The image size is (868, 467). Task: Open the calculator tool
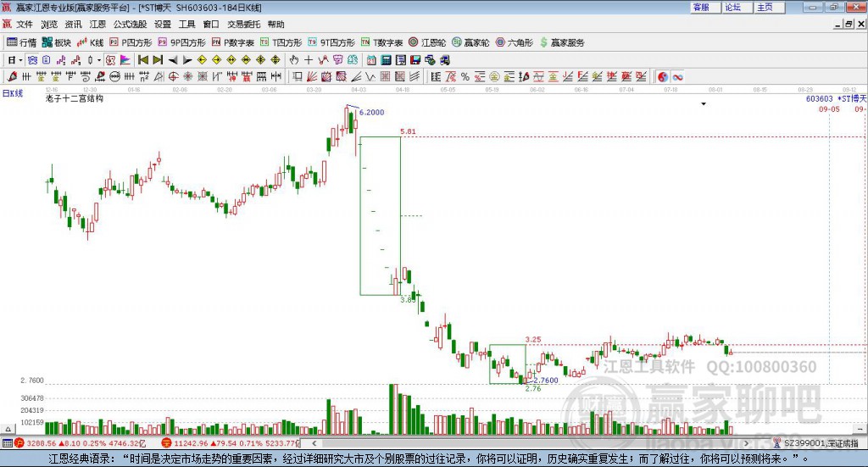click(387, 60)
